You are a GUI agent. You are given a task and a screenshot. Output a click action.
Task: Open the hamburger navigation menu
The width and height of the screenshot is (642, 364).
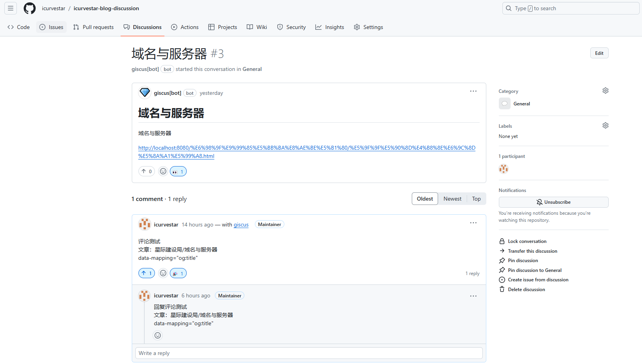point(11,8)
